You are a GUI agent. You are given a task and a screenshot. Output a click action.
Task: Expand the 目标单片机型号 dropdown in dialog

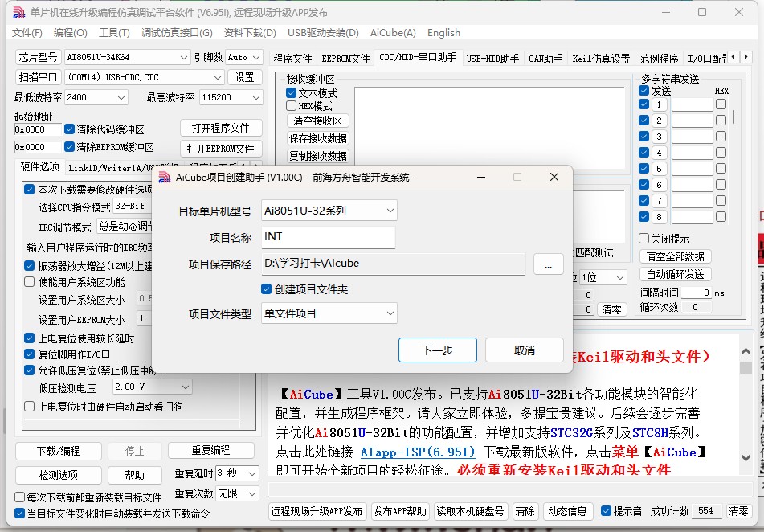[390, 211]
